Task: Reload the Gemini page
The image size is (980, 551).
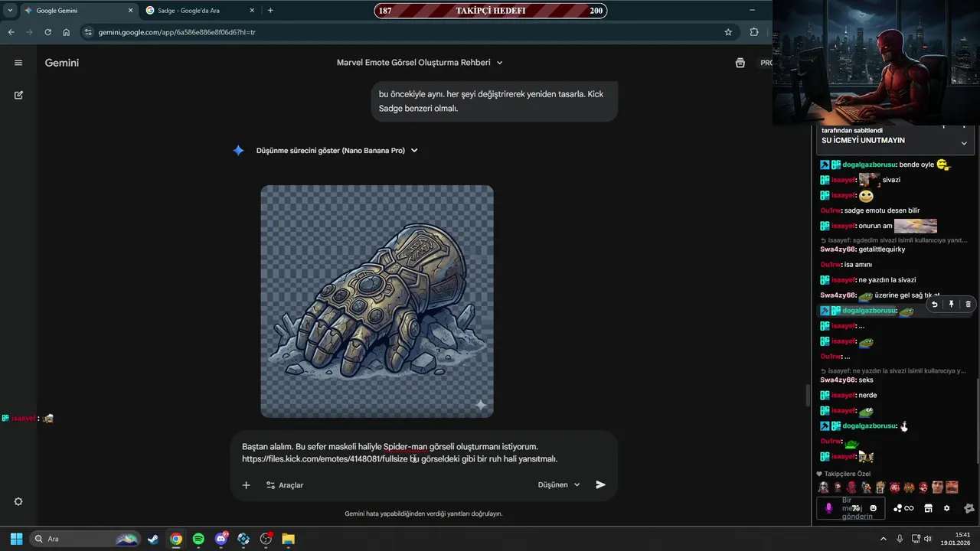Action: pyautogui.click(x=47, y=32)
